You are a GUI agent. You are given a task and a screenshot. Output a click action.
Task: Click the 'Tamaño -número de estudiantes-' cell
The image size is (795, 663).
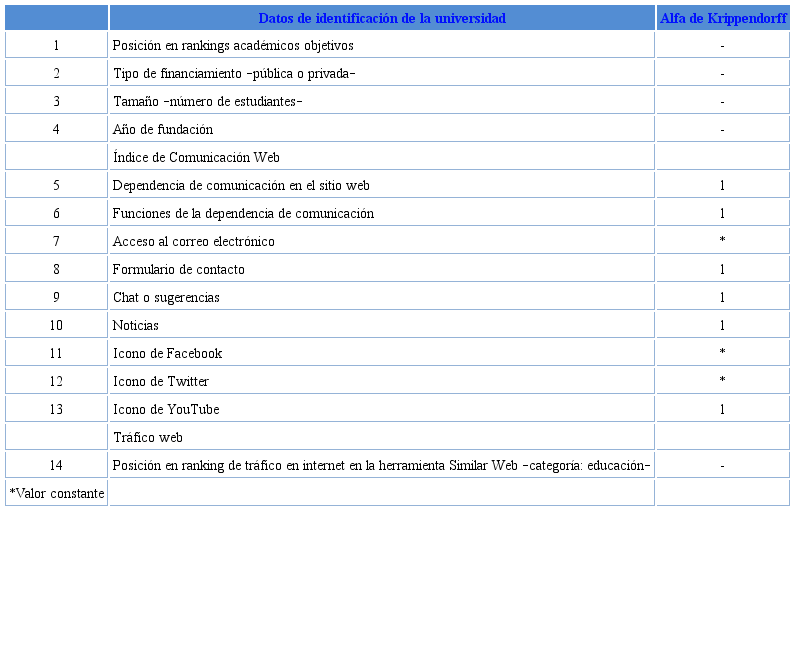207,102
